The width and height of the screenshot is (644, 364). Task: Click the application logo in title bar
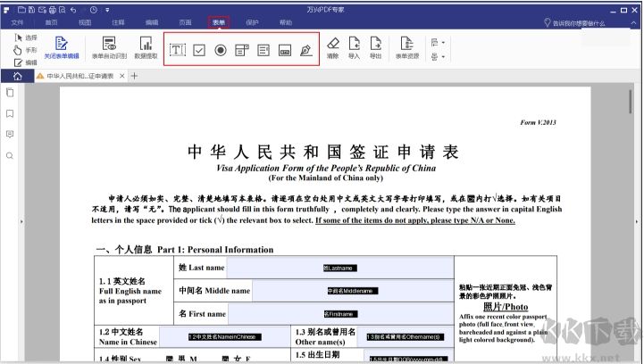point(6,10)
